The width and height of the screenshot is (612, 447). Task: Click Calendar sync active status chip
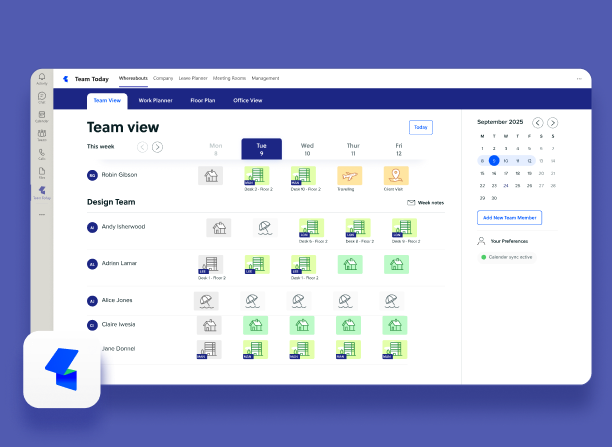[x=507, y=257]
